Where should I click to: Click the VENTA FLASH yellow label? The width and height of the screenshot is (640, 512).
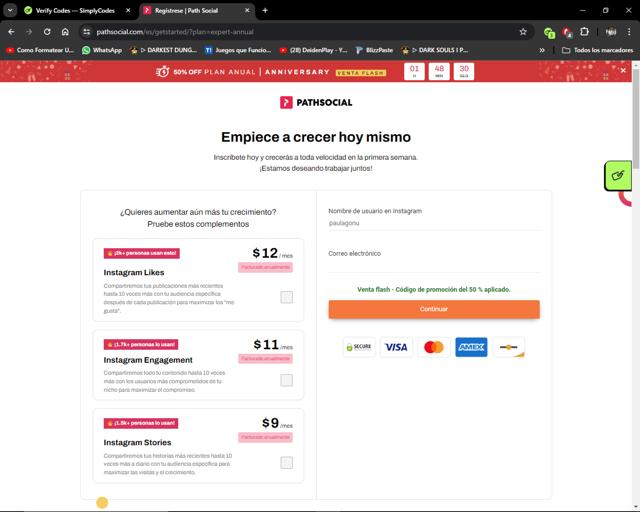coord(361,73)
